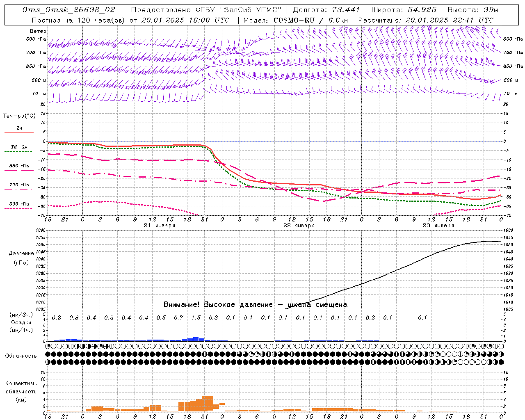Click the Рассчитано: 20.01.2025 22:41 UTC text

(x=426, y=20)
